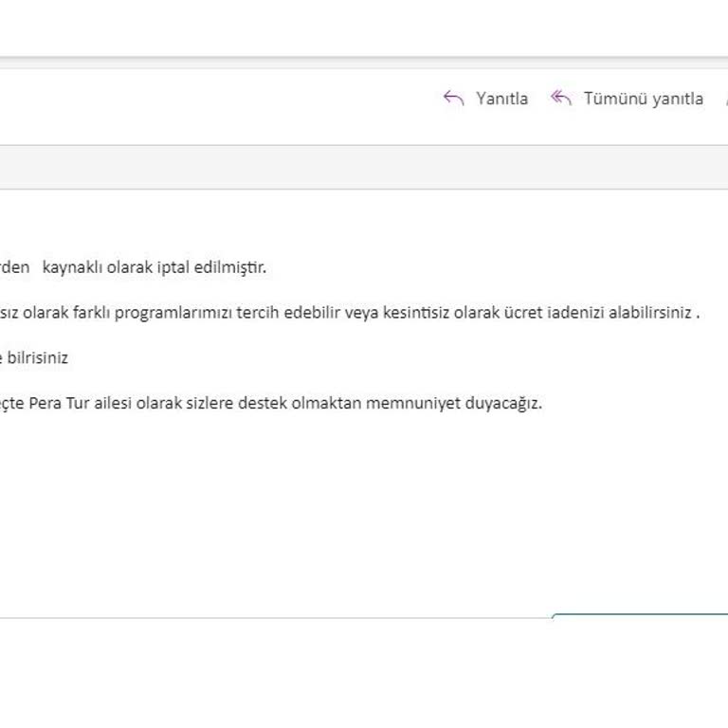Image resolution: width=728 pixels, height=728 pixels.
Task: Click the Tümünü yanıtla double-arrow icon
Action: click(x=561, y=98)
